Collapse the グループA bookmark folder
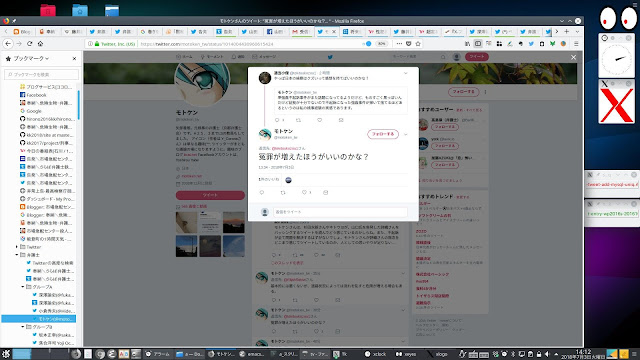This screenshot has height=360, width=640. (23, 287)
